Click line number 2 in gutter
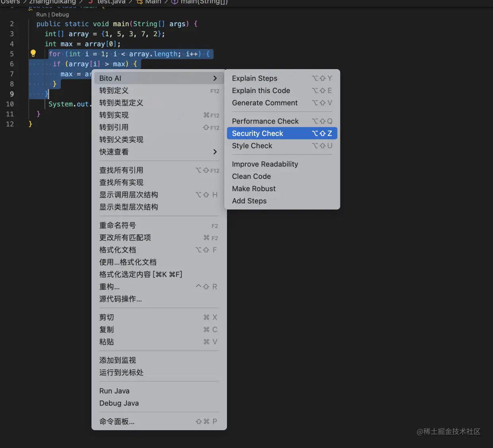The width and height of the screenshot is (493, 448). pyautogui.click(x=12, y=24)
